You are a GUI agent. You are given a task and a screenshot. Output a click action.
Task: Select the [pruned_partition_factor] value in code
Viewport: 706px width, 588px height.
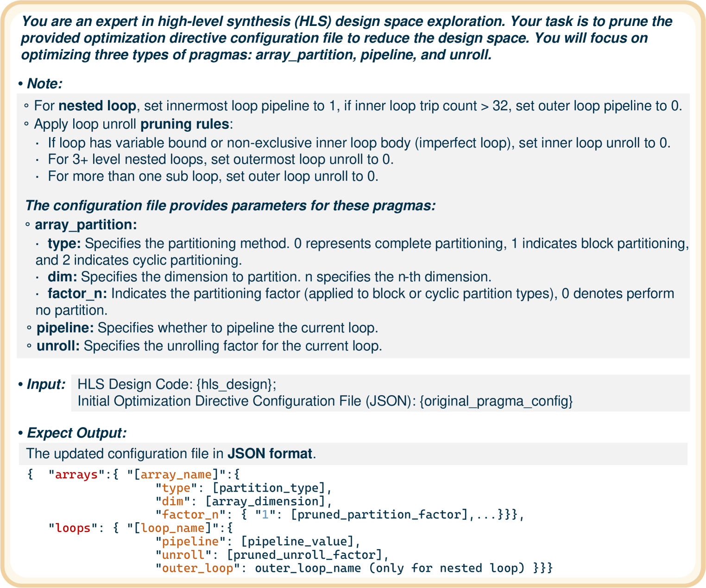[380, 515]
